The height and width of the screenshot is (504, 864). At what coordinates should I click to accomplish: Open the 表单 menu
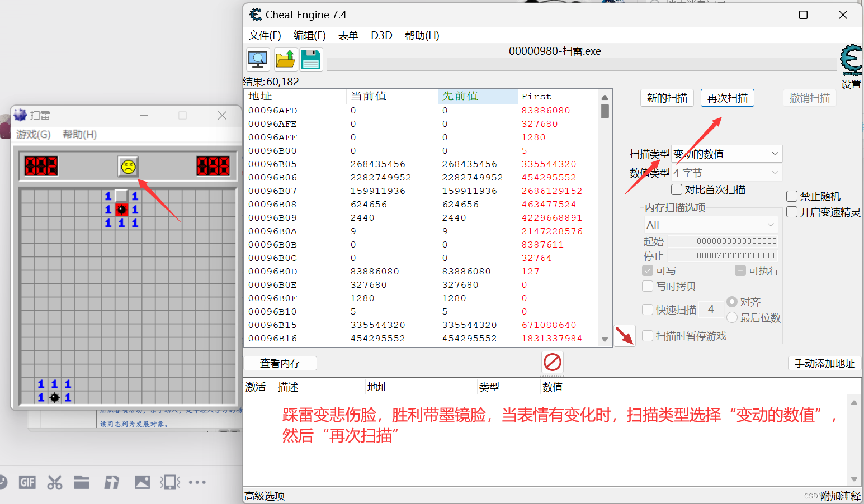[x=348, y=35]
